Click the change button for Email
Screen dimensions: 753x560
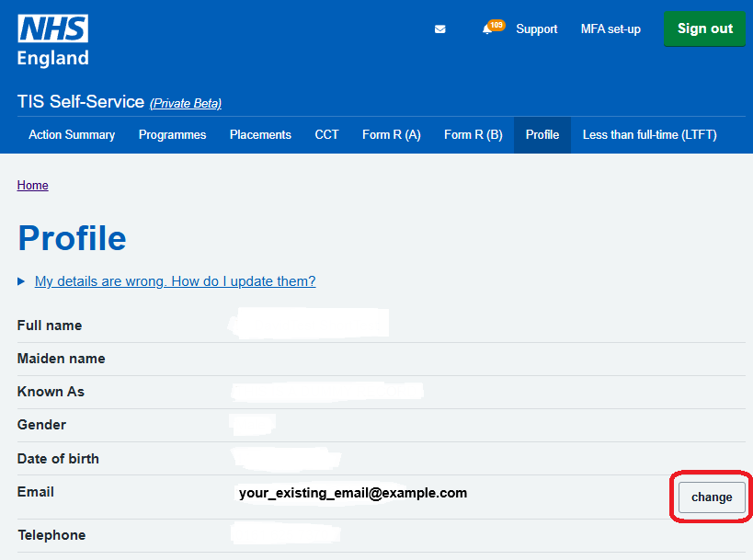(712, 497)
